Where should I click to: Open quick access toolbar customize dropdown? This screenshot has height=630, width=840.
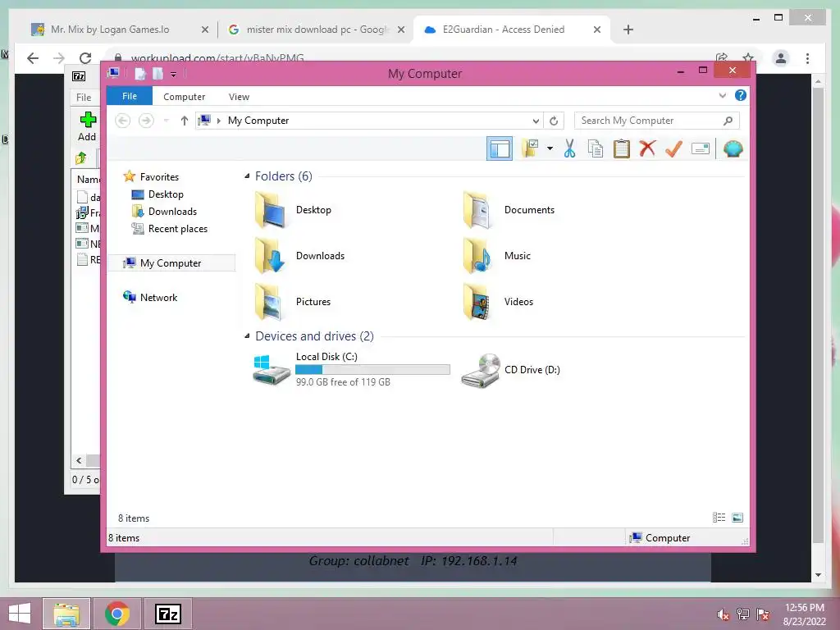tap(174, 74)
